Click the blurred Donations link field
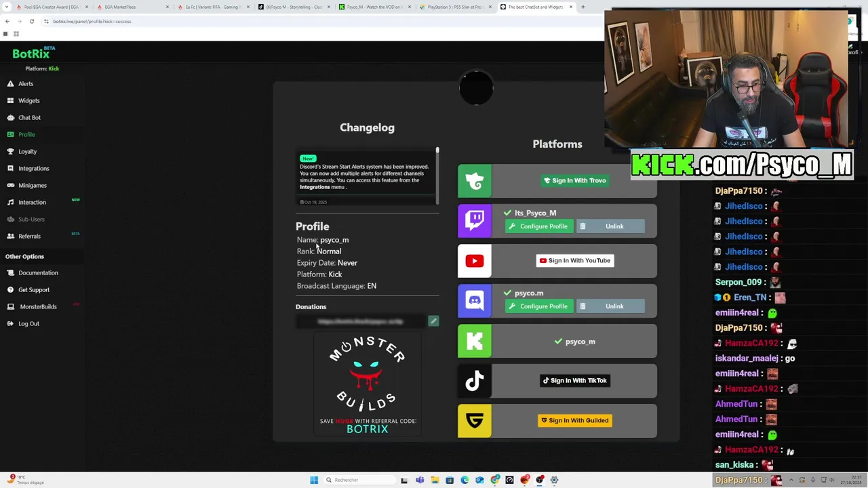The height and width of the screenshot is (488, 868). coord(361,321)
